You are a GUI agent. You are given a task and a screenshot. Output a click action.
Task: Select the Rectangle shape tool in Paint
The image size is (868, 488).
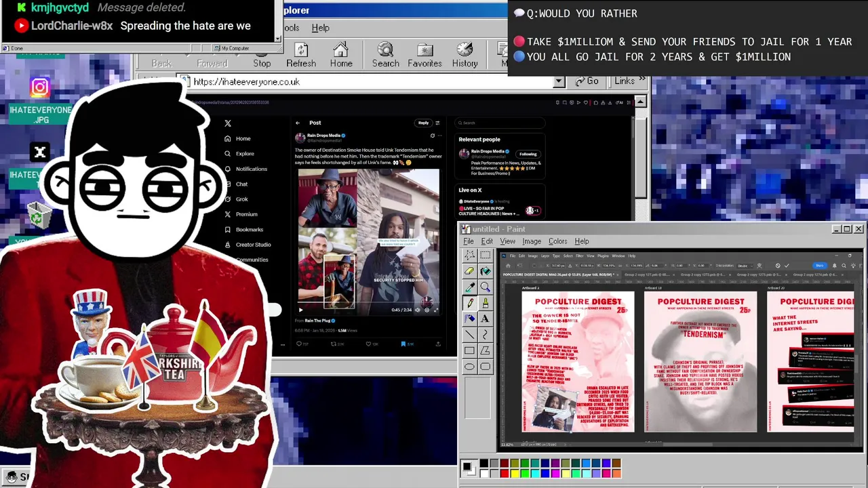(469, 350)
